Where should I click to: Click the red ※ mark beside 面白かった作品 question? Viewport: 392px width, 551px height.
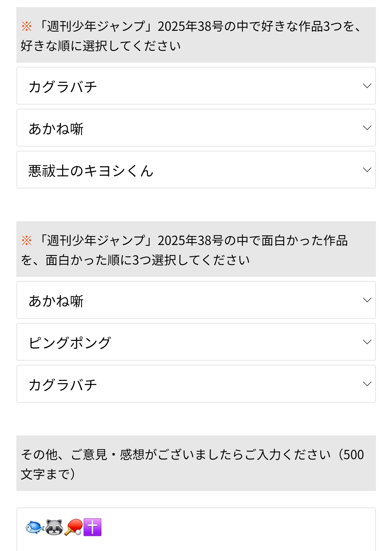27,241
